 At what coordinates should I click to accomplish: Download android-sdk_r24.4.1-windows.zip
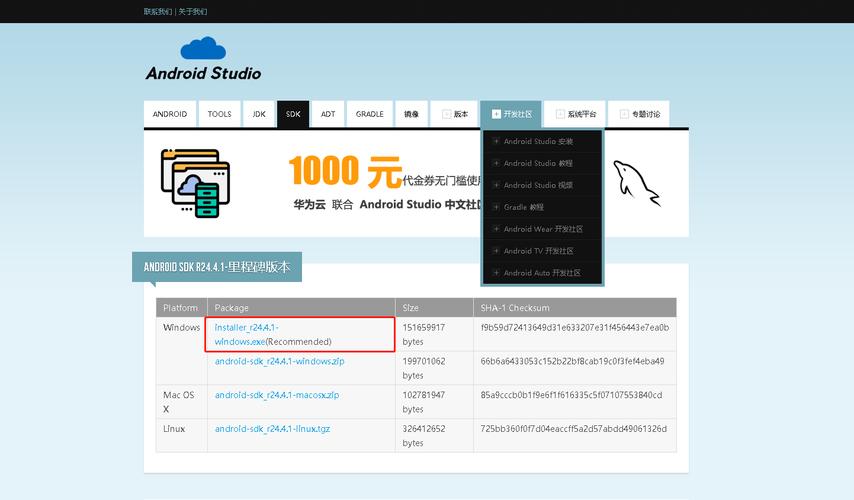[279, 361]
